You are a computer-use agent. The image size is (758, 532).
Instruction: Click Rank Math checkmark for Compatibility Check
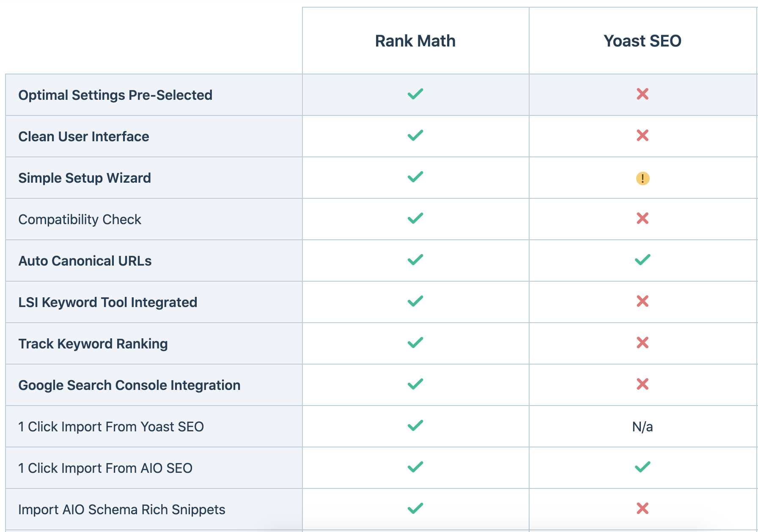pyautogui.click(x=415, y=218)
